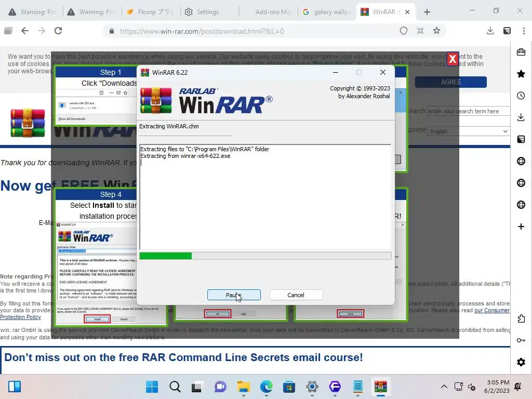Screen dimensions: 532x399
Task: Open File Explorer from taskbar
Action: point(243,387)
